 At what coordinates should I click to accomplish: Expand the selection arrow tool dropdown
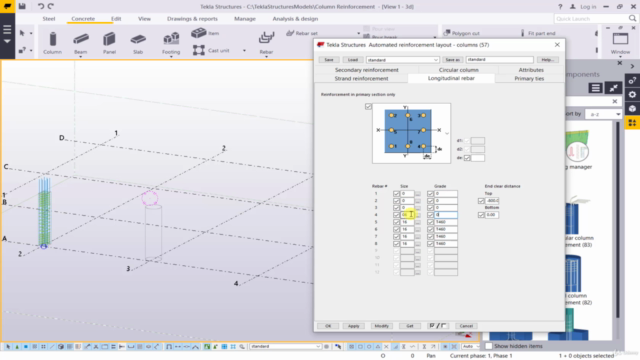31,33
